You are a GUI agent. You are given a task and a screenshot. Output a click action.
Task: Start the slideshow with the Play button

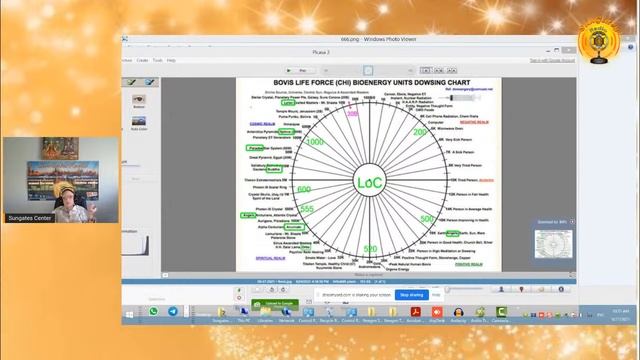pos(301,71)
